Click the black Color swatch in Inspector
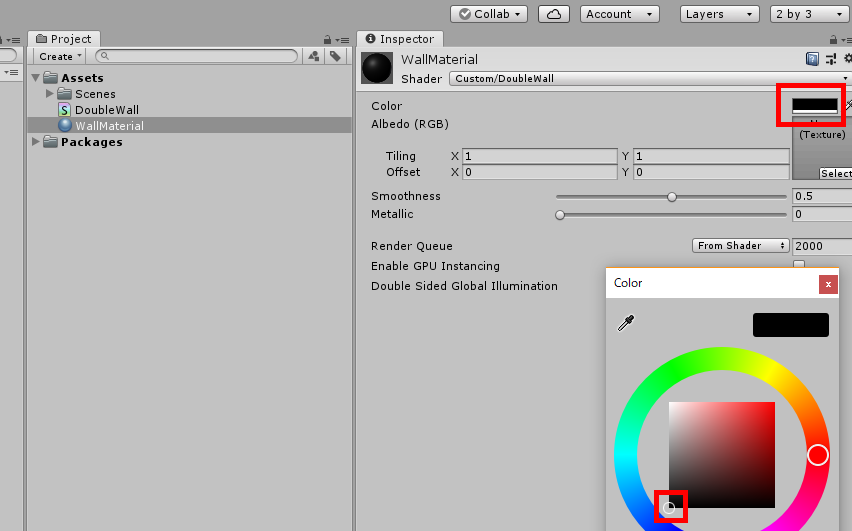The width and height of the screenshot is (852, 531). (x=815, y=105)
